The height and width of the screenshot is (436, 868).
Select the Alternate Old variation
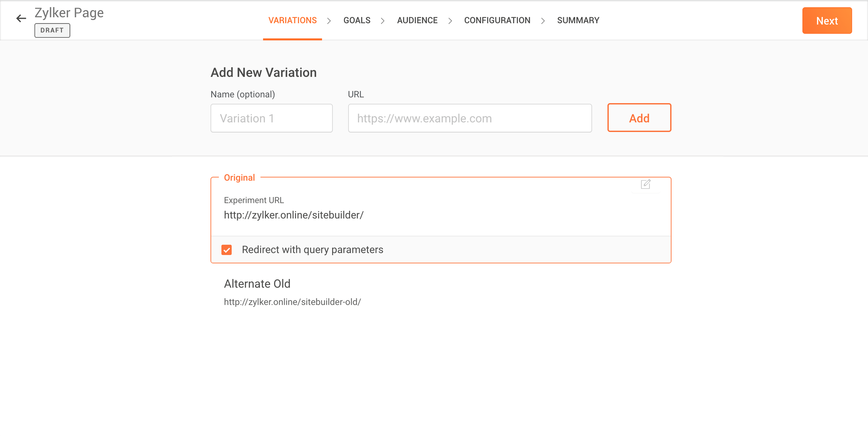click(257, 284)
